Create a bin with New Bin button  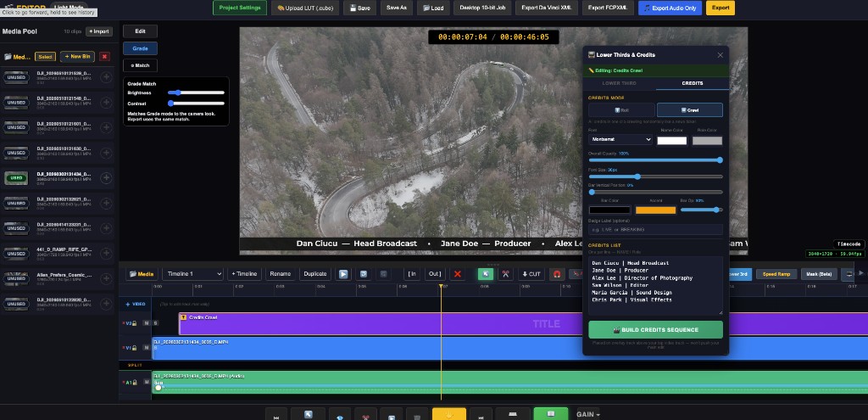(77, 57)
